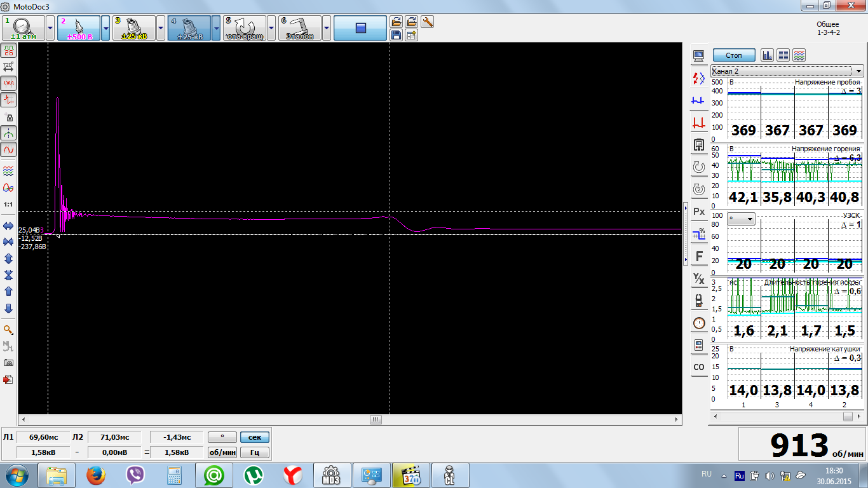Open the CO panel in right sidebar

click(699, 367)
